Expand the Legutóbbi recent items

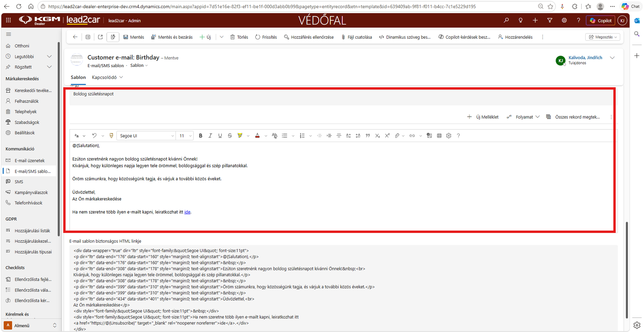(x=49, y=56)
